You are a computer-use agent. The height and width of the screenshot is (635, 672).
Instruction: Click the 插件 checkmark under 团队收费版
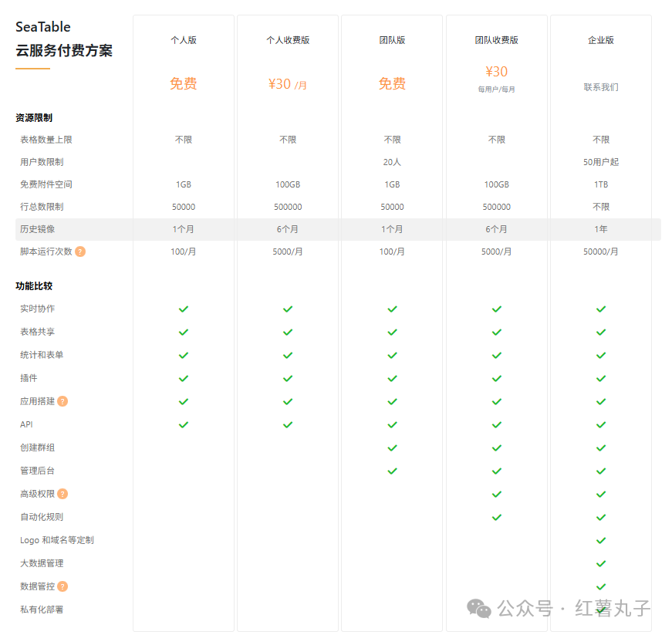497,378
